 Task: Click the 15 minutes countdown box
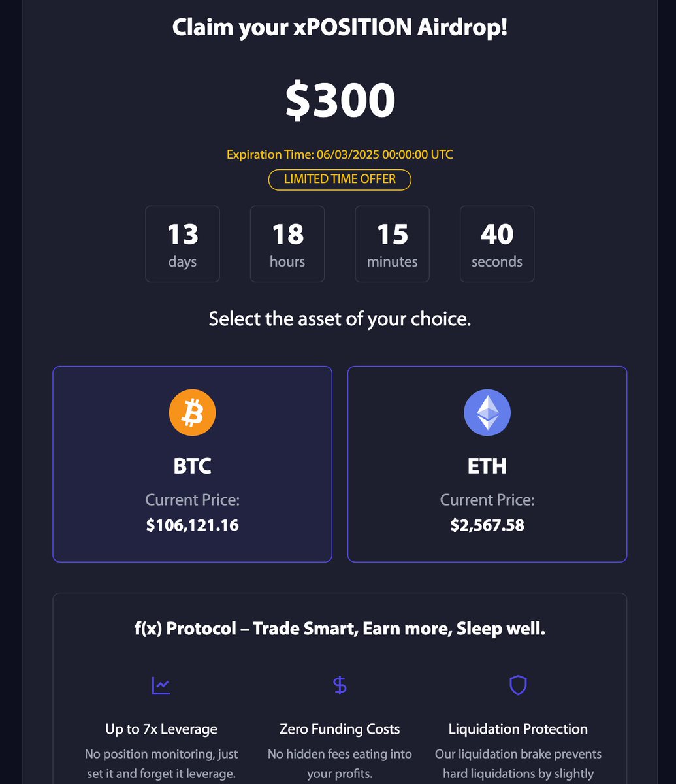pyautogui.click(x=393, y=244)
